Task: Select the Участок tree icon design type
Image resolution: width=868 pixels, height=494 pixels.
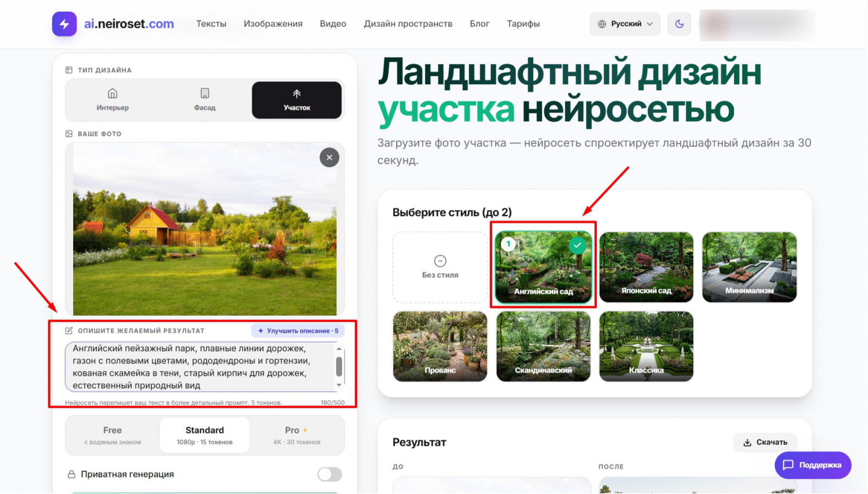Action: pyautogui.click(x=297, y=100)
